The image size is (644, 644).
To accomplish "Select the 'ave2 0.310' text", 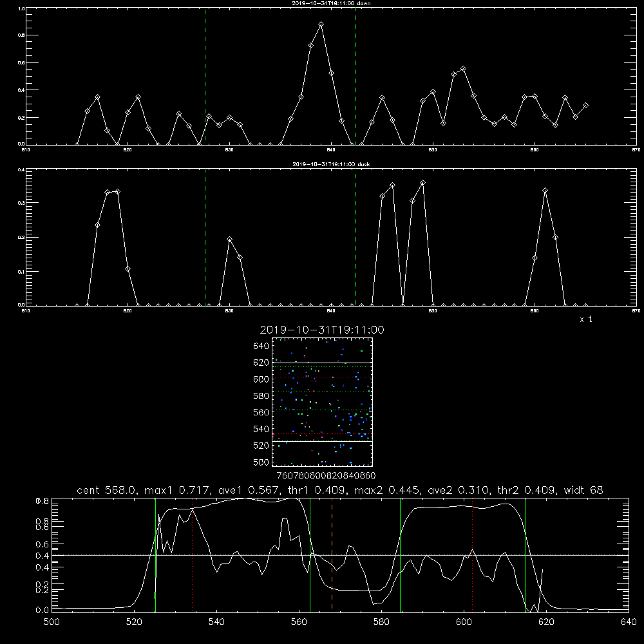I will click(458, 490).
